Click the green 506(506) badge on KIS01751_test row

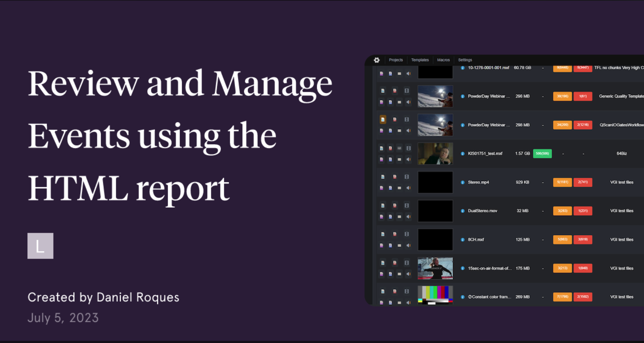(542, 154)
